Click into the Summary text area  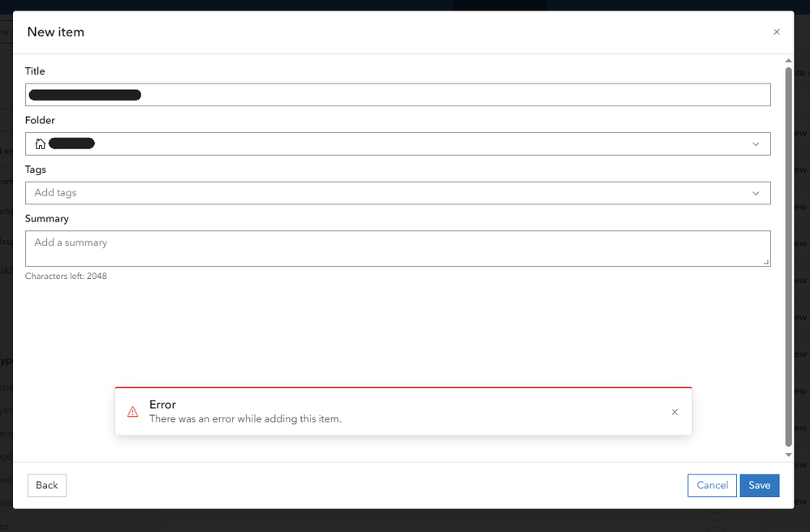(x=398, y=249)
